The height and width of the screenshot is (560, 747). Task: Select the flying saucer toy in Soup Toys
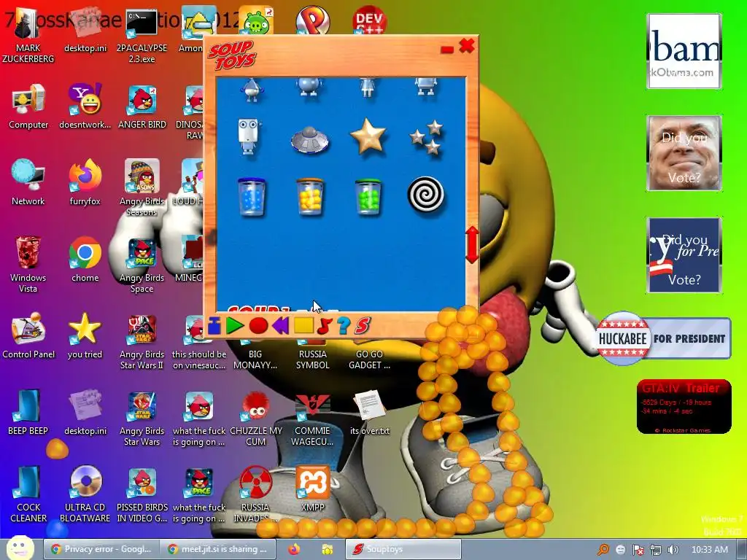309,139
